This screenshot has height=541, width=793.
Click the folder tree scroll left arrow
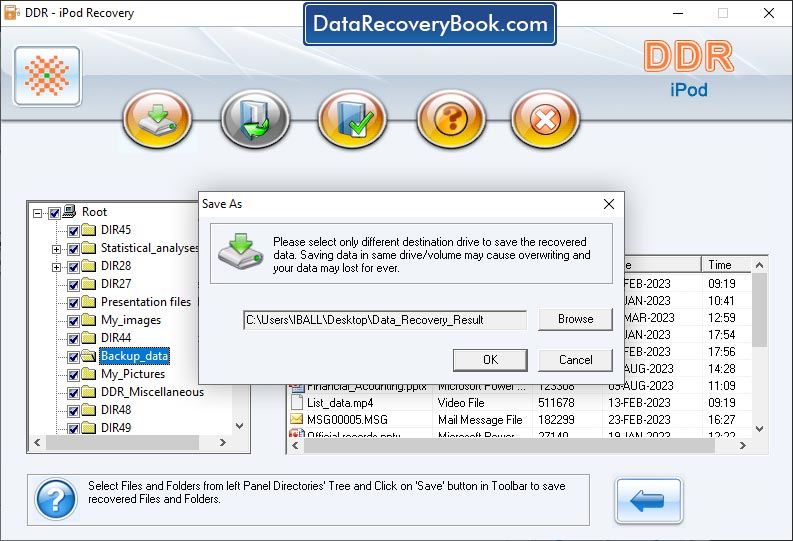[x=37, y=442]
